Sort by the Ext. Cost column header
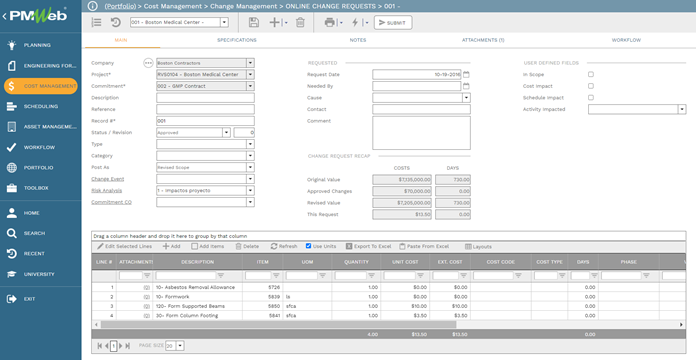Viewport: 696px width, 360px height. click(450, 262)
